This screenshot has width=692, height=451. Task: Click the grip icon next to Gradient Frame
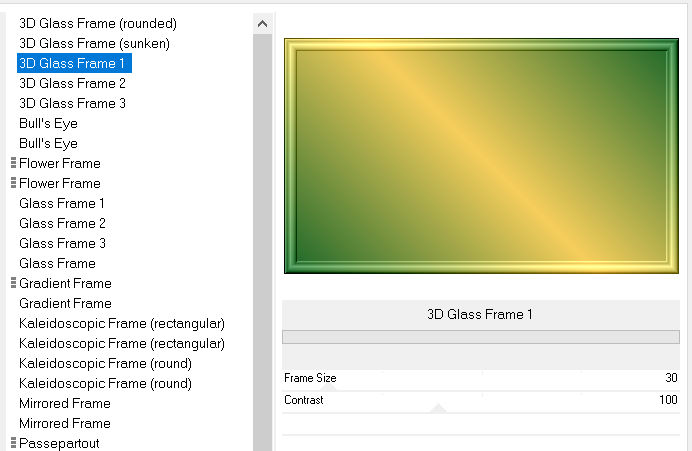(13, 283)
